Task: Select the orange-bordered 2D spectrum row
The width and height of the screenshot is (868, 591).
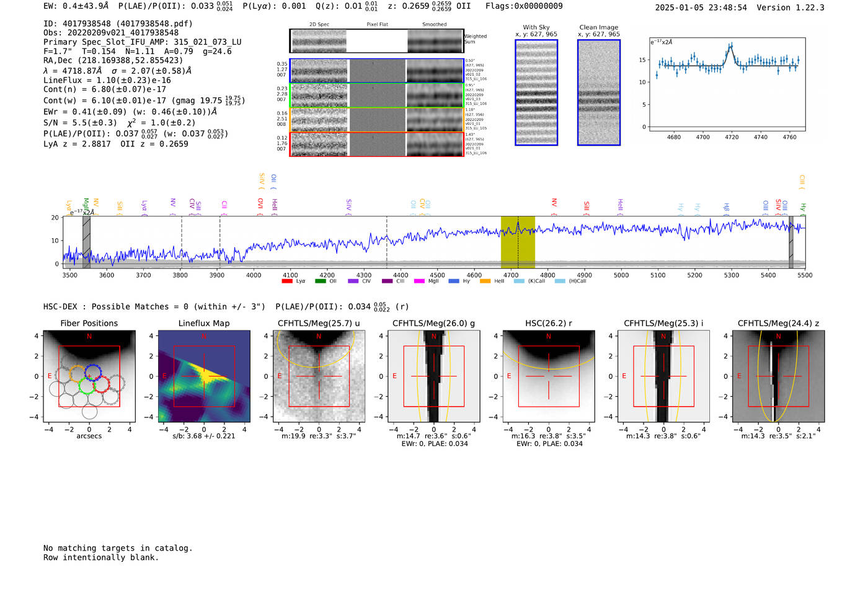Action: tap(377, 120)
